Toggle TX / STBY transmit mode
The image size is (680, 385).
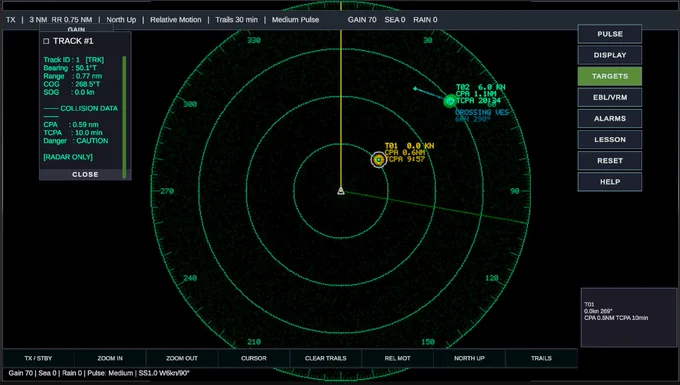click(x=38, y=358)
